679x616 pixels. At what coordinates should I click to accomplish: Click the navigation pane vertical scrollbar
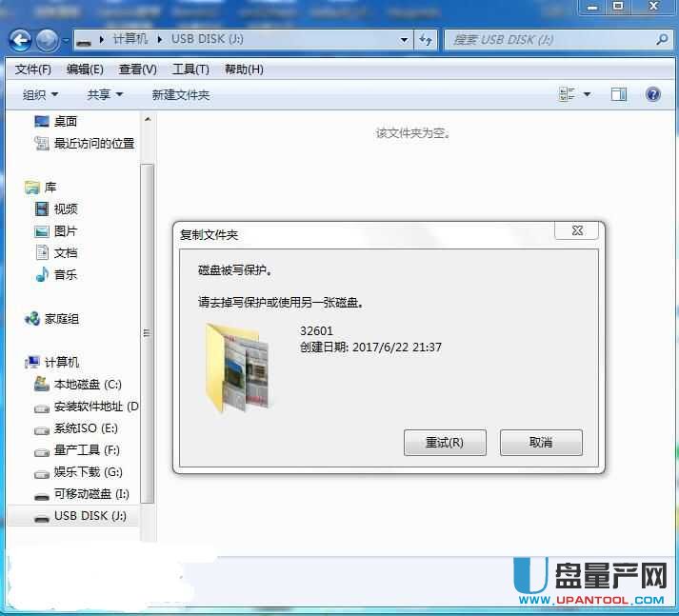point(147,333)
